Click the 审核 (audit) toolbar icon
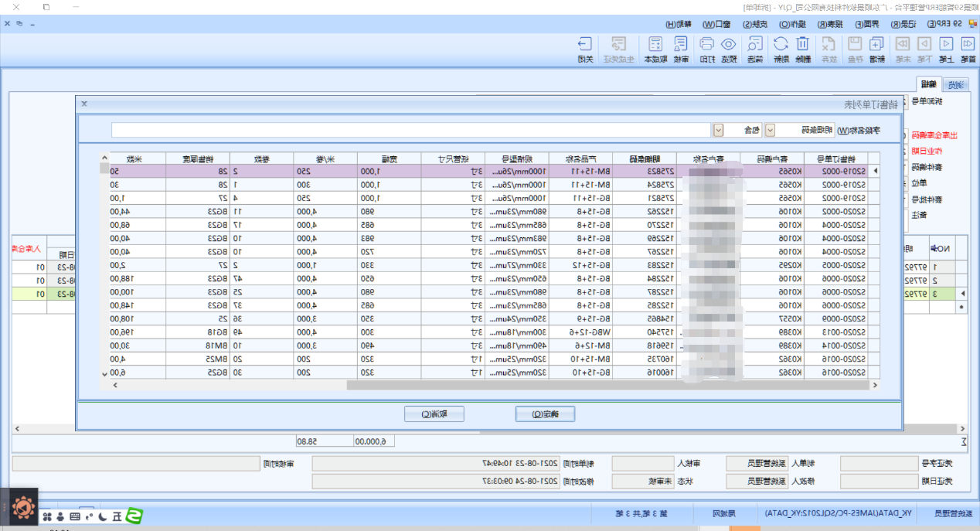Screen dimensions: 980x531 [x=681, y=49]
